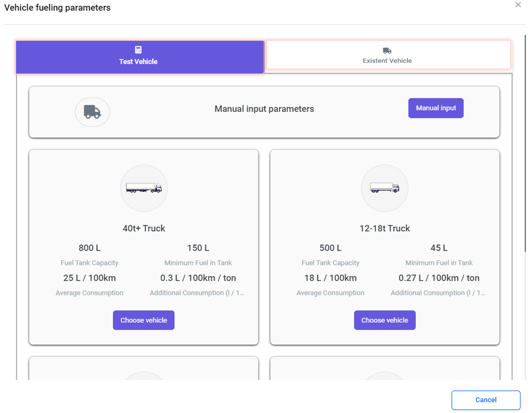Click the round truck icon beside Manual input parameters

coord(92,112)
